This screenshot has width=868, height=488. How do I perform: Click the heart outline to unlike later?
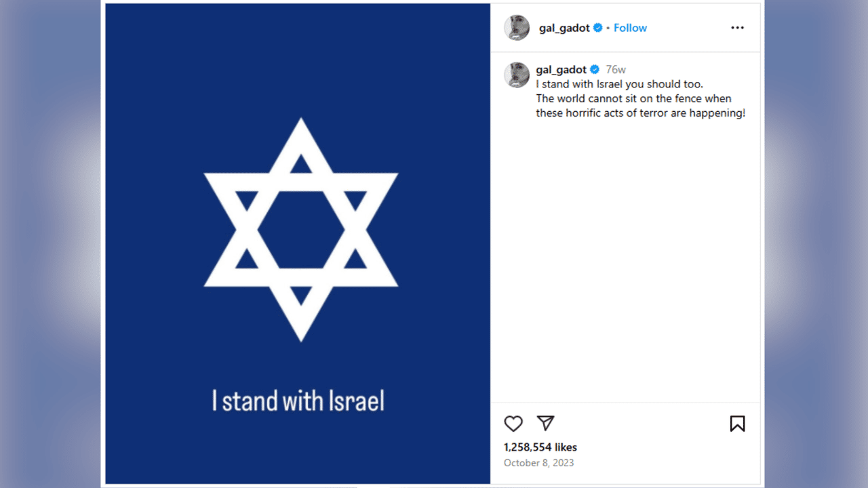point(513,423)
